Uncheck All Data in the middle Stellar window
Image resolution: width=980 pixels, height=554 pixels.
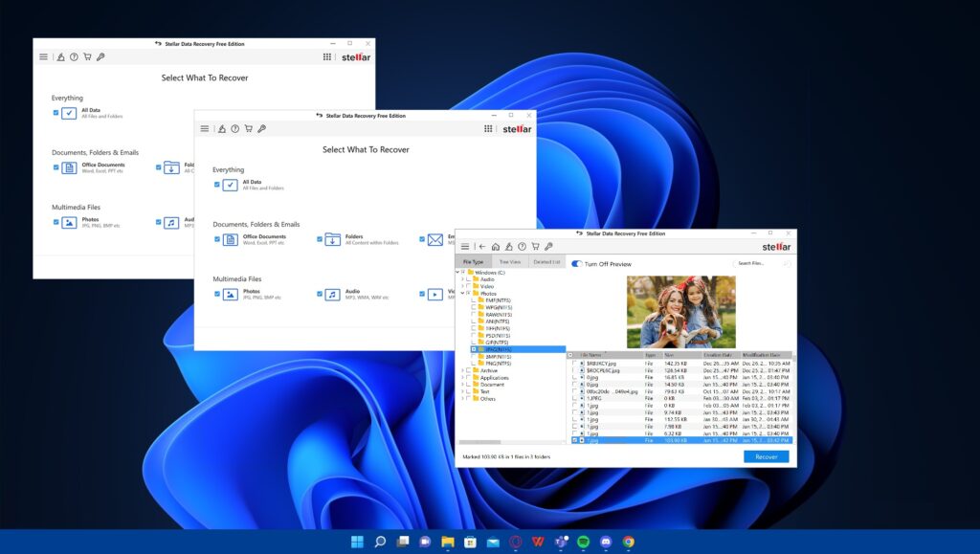[217, 185]
